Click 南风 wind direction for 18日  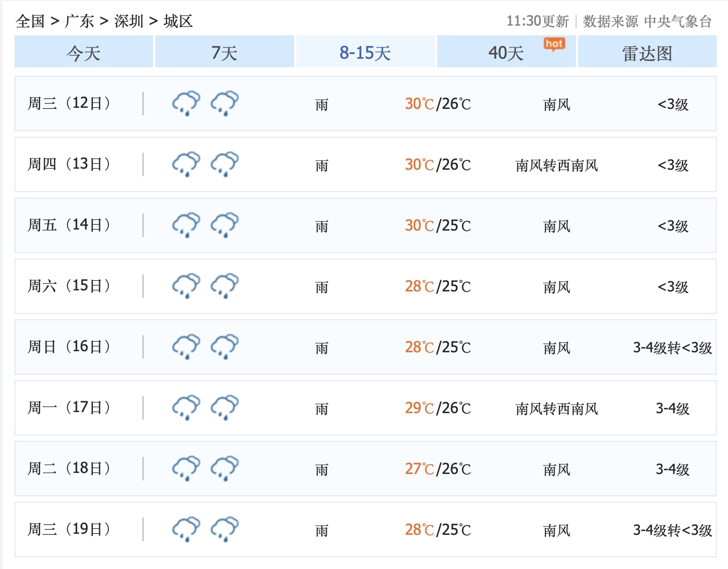tap(557, 470)
